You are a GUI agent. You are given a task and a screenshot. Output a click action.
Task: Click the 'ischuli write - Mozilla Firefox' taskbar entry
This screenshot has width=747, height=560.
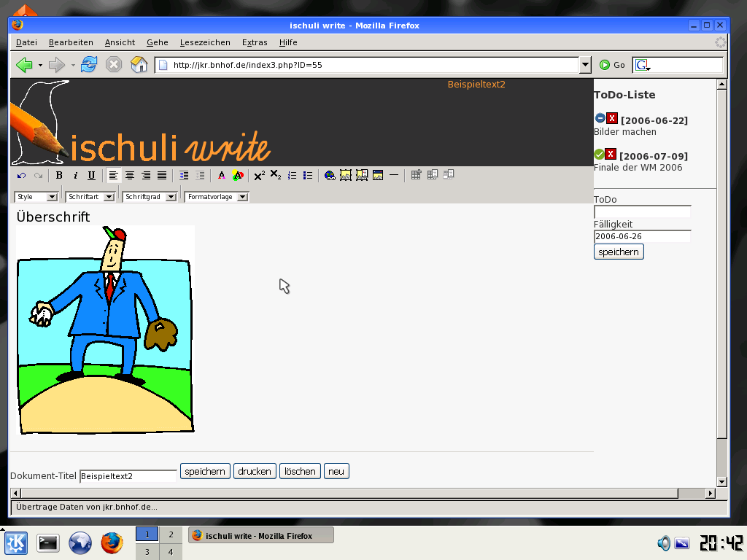click(261, 536)
